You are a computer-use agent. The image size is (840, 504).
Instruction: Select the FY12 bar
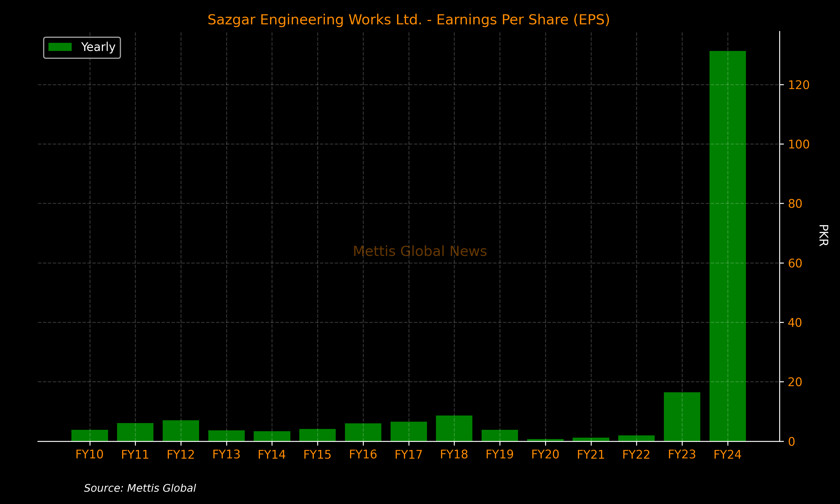pyautogui.click(x=181, y=431)
